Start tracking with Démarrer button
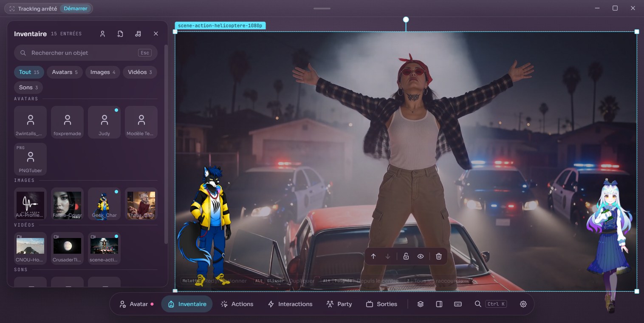 coord(76,8)
